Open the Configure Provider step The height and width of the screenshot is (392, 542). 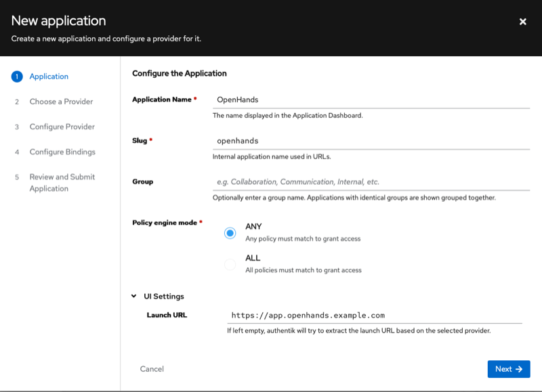62,127
